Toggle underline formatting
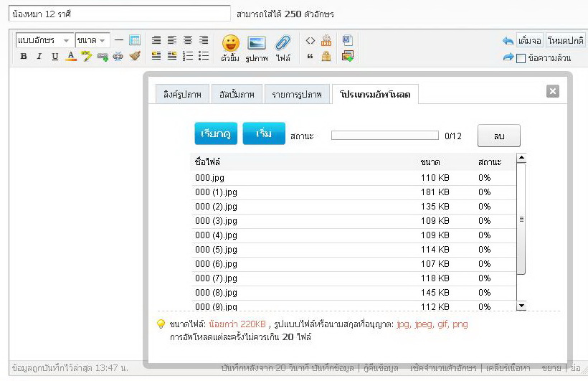The width and height of the screenshot is (588, 381). click(x=54, y=56)
